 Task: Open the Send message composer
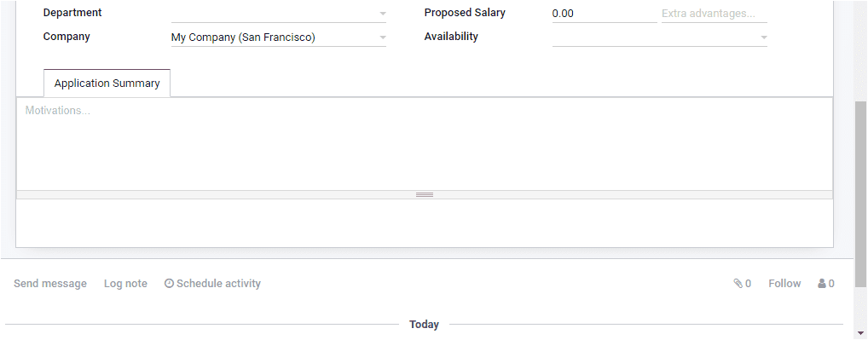pos(50,284)
